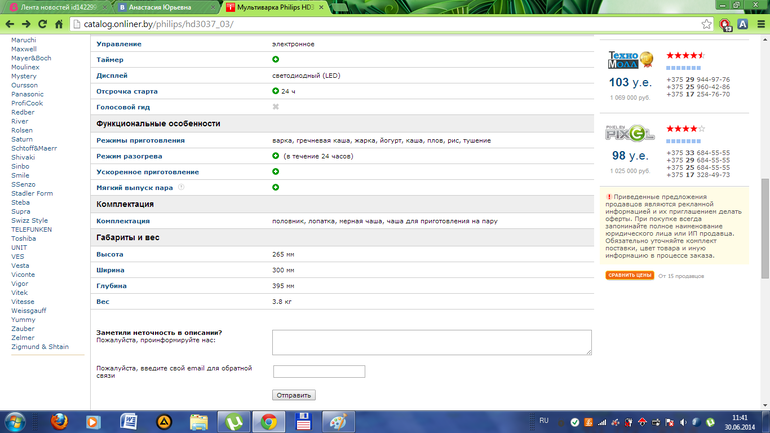The width and height of the screenshot is (770, 433).
Task: Open Windows Explorer folder on taskbar
Action: [198, 420]
